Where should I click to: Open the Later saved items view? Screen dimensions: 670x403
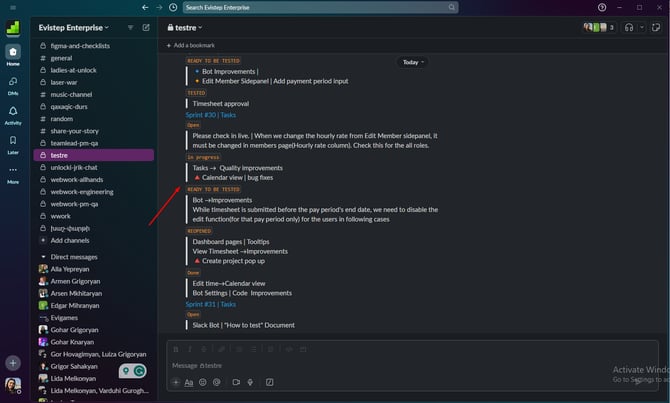click(x=13, y=145)
